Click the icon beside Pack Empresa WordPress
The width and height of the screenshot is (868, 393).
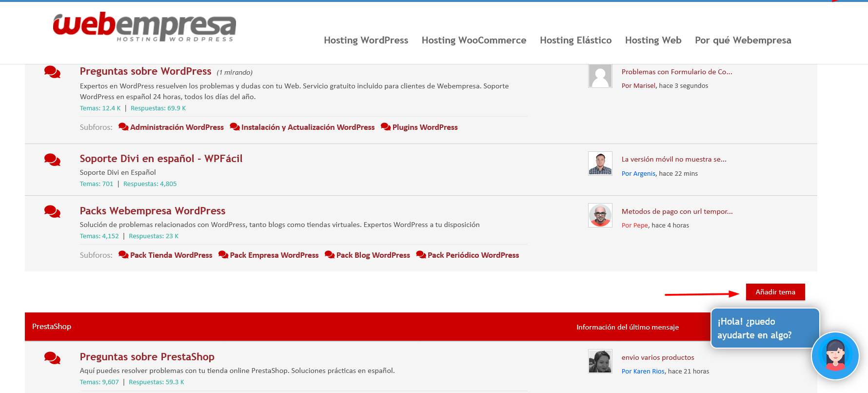223,255
